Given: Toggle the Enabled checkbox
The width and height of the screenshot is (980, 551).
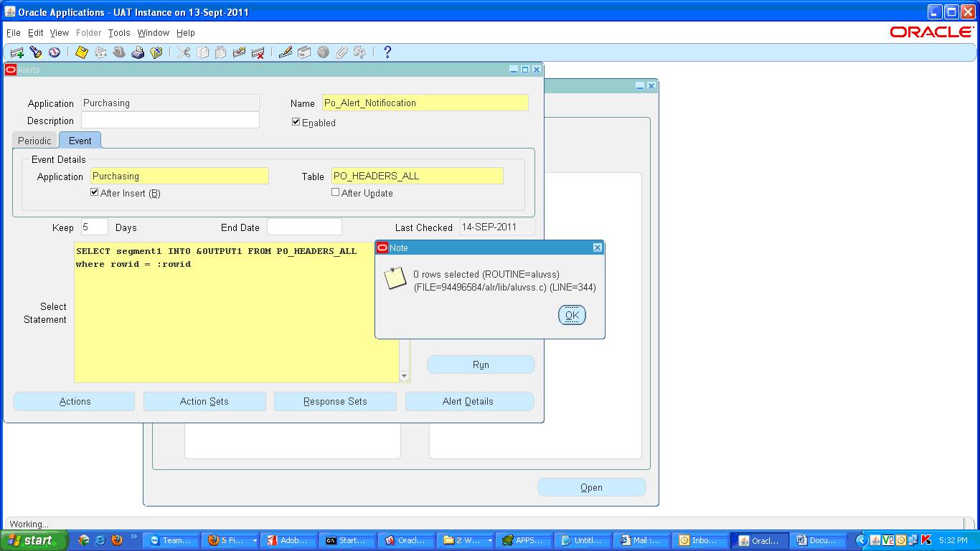Looking at the screenshot, I should coord(296,122).
